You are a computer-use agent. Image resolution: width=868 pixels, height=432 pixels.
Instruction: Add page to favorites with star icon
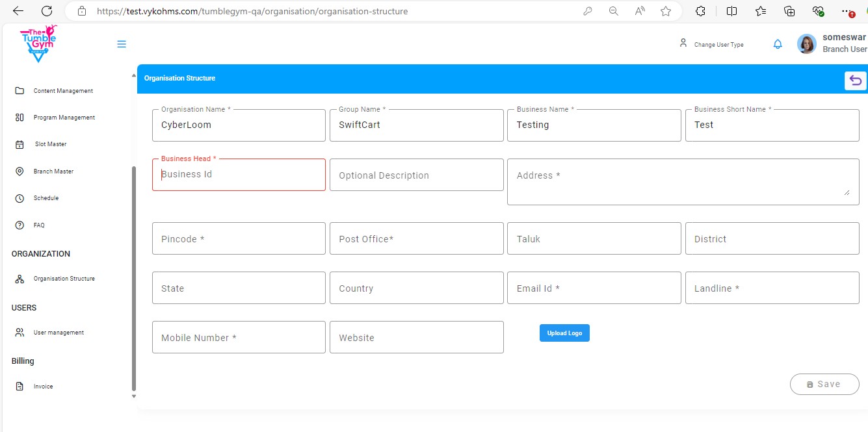tap(666, 11)
